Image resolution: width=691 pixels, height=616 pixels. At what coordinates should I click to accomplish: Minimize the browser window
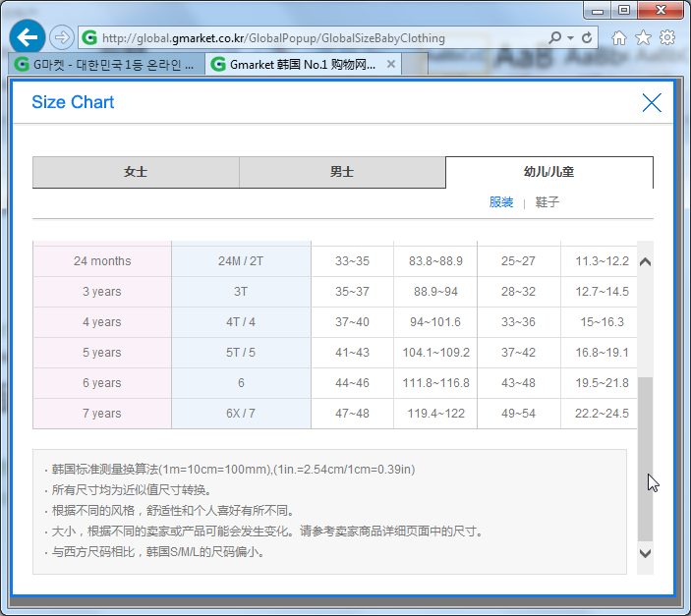click(x=598, y=11)
